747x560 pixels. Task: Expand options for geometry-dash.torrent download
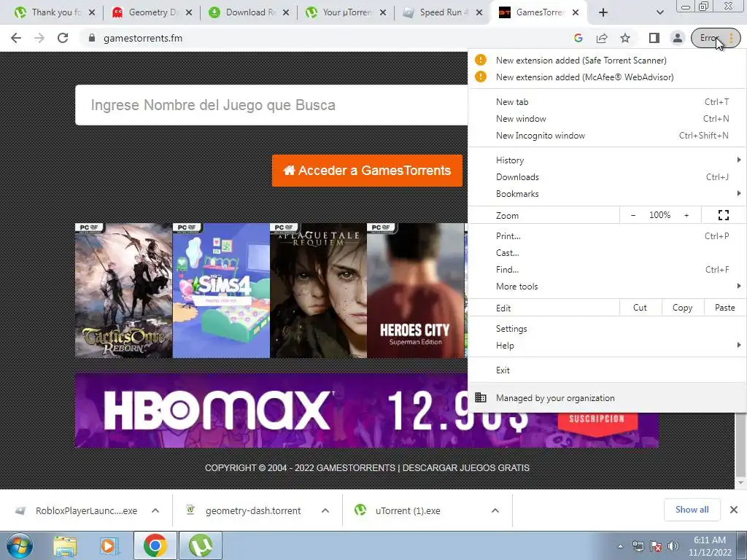325,510
